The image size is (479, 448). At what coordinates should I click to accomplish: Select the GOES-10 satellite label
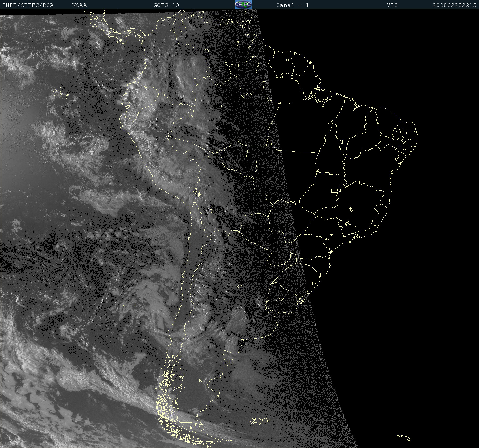[x=166, y=5]
